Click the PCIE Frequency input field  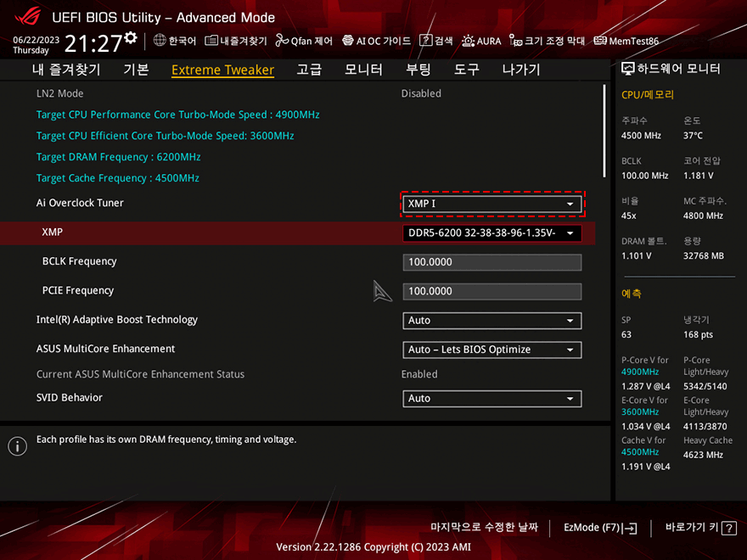[491, 291]
